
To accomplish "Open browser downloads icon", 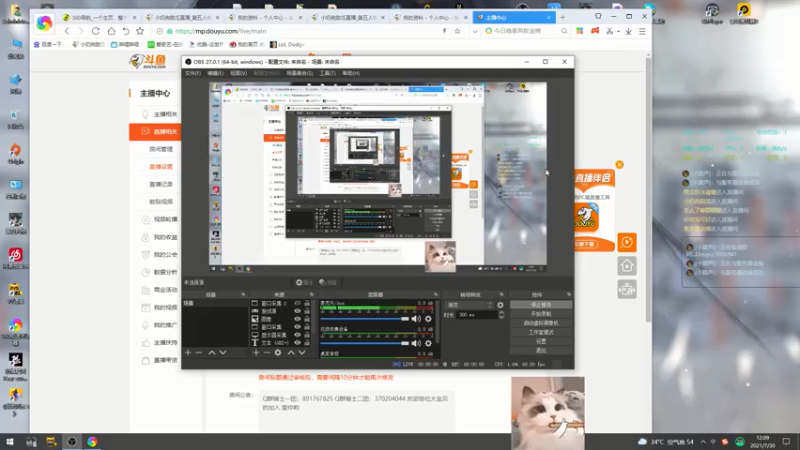I will pos(629,31).
